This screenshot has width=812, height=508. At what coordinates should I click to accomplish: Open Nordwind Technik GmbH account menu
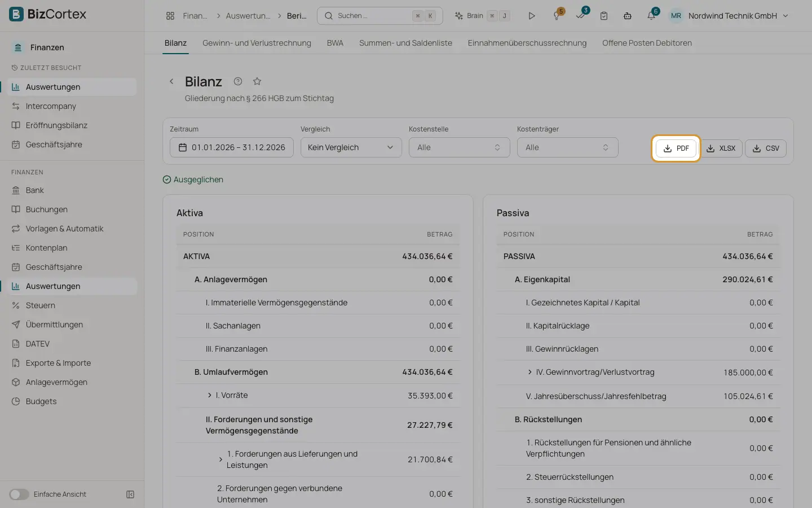click(729, 16)
